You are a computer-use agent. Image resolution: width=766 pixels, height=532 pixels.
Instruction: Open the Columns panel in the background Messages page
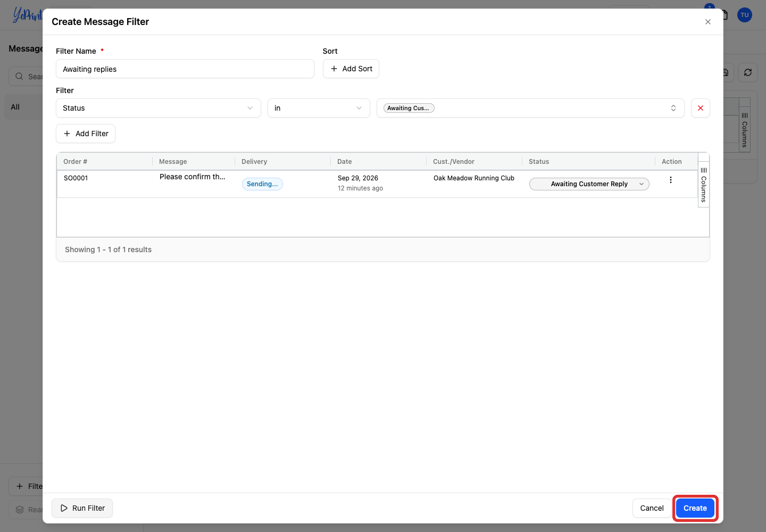coord(745,130)
